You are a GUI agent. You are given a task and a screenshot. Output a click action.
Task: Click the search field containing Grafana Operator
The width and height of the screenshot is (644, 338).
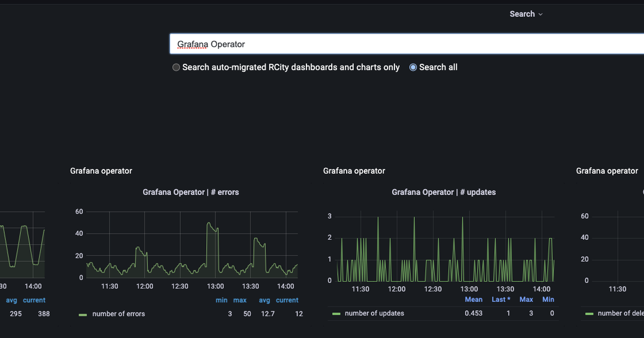pyautogui.click(x=407, y=44)
